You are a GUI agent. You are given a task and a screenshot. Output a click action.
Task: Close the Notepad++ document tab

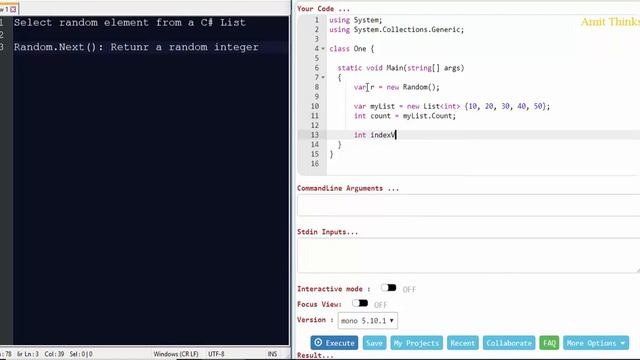[13, 9]
